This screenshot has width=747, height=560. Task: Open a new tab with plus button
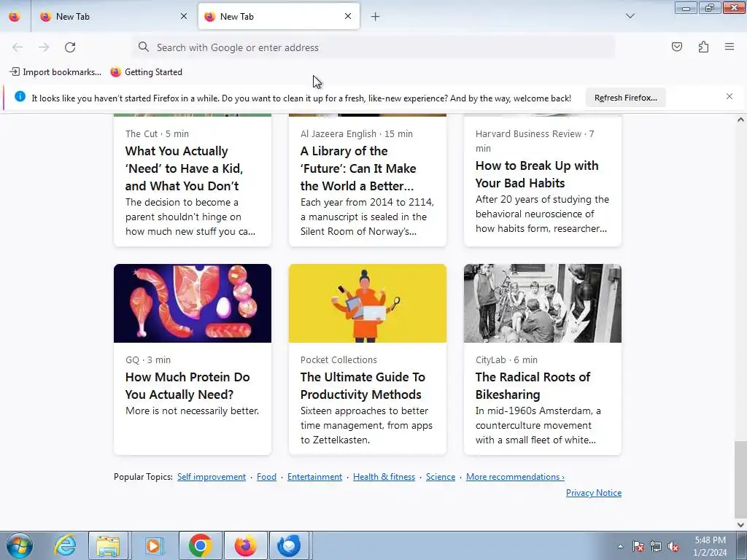tap(376, 17)
